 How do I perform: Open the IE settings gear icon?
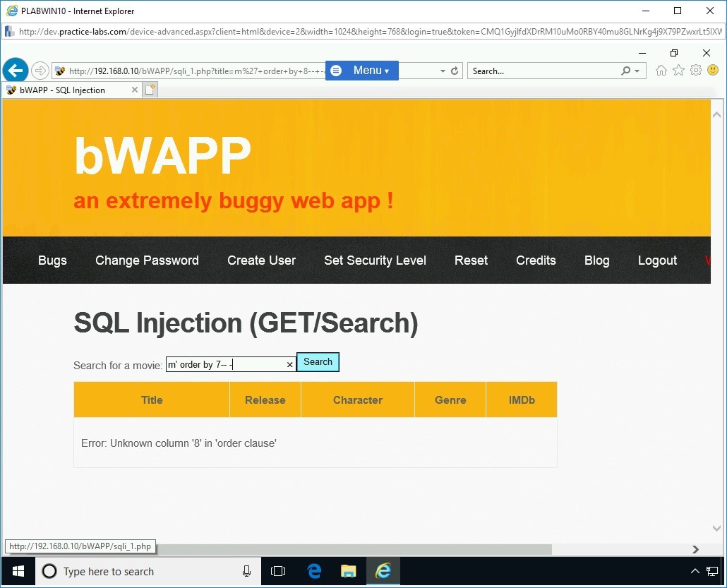pos(695,71)
